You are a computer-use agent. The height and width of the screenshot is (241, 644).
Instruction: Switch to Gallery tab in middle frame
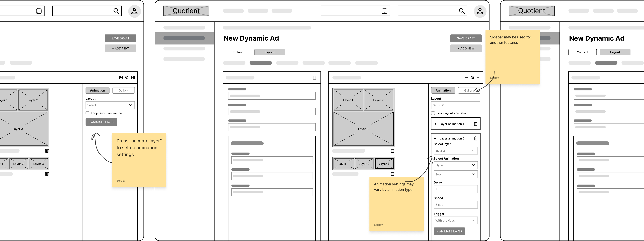pos(469,90)
